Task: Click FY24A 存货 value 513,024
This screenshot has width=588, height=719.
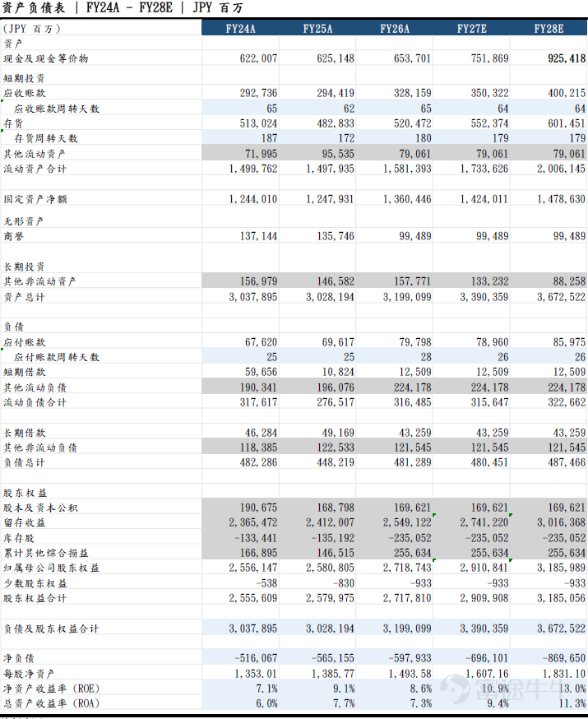Action: (x=258, y=123)
